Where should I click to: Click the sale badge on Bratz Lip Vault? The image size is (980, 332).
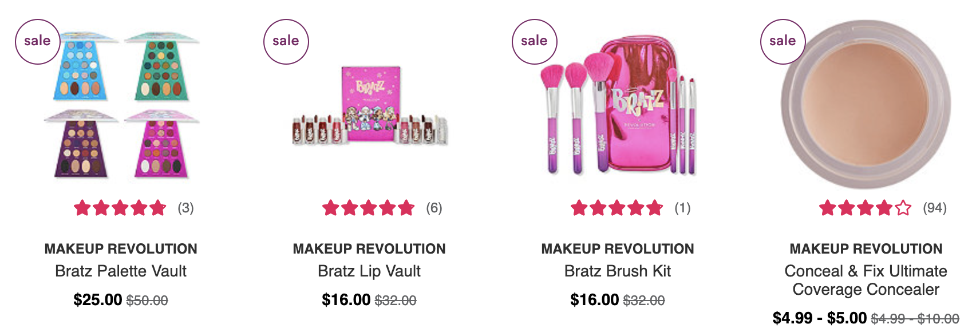(286, 42)
